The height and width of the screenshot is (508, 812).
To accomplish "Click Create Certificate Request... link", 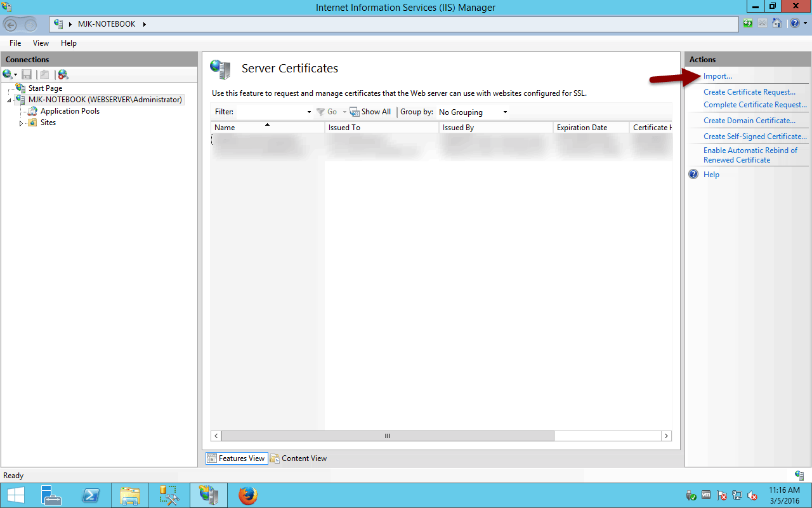I will [749, 92].
